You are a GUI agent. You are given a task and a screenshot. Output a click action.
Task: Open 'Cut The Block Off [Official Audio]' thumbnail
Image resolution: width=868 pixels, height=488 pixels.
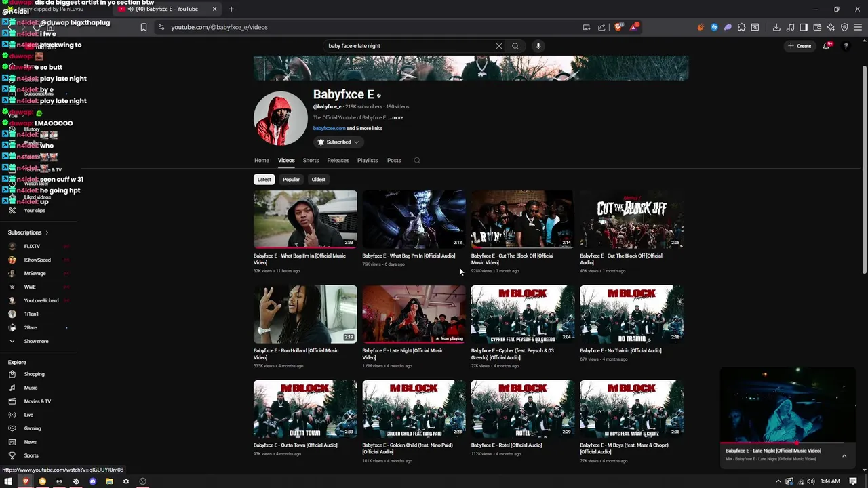(x=631, y=219)
